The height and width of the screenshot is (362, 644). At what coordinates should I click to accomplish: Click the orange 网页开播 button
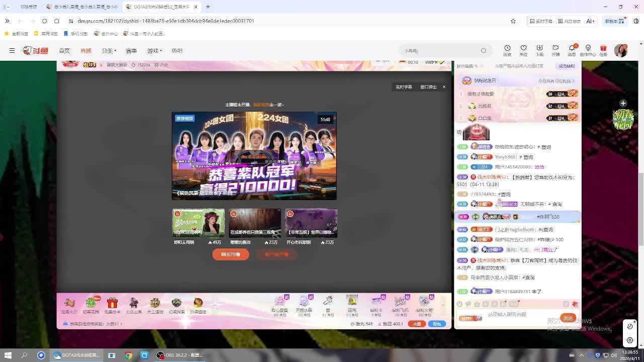[230, 254]
